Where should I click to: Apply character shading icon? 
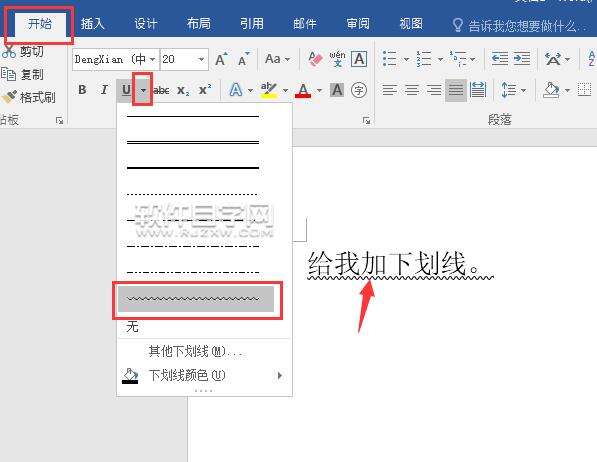pos(337,90)
